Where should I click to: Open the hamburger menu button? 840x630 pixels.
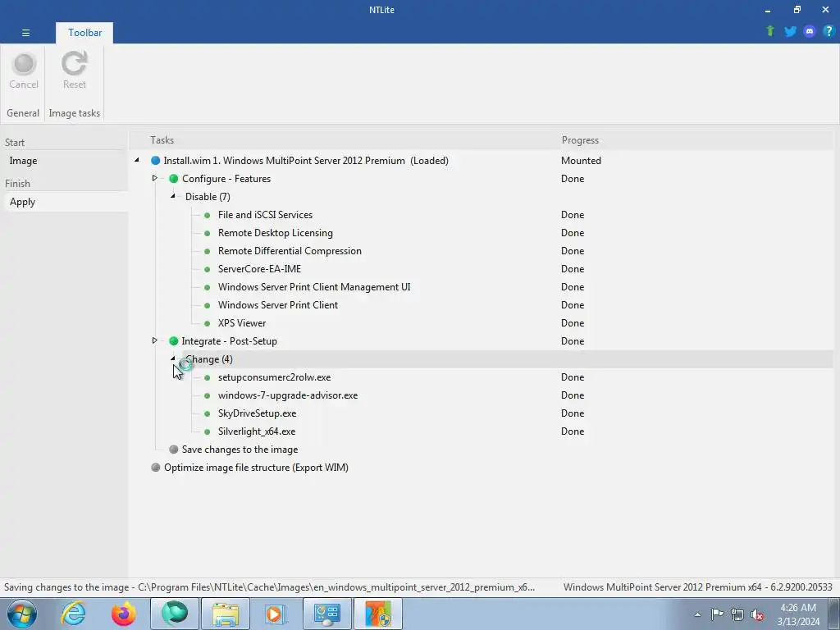point(25,33)
